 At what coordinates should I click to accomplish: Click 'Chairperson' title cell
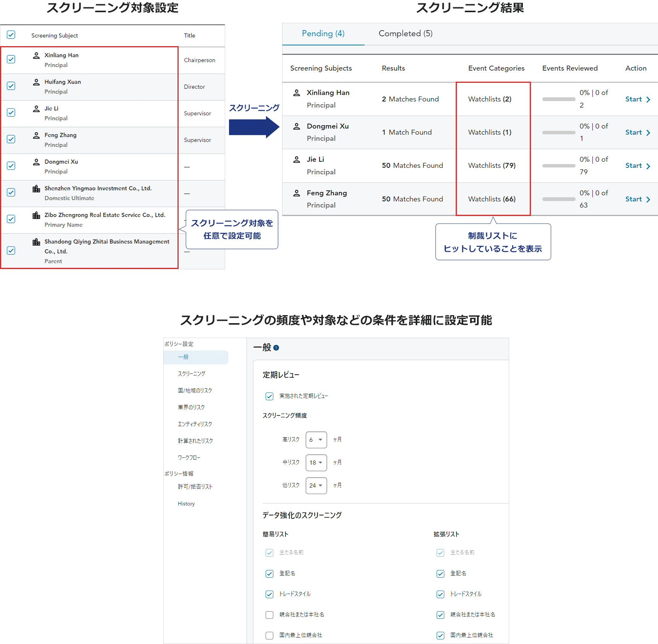point(200,60)
